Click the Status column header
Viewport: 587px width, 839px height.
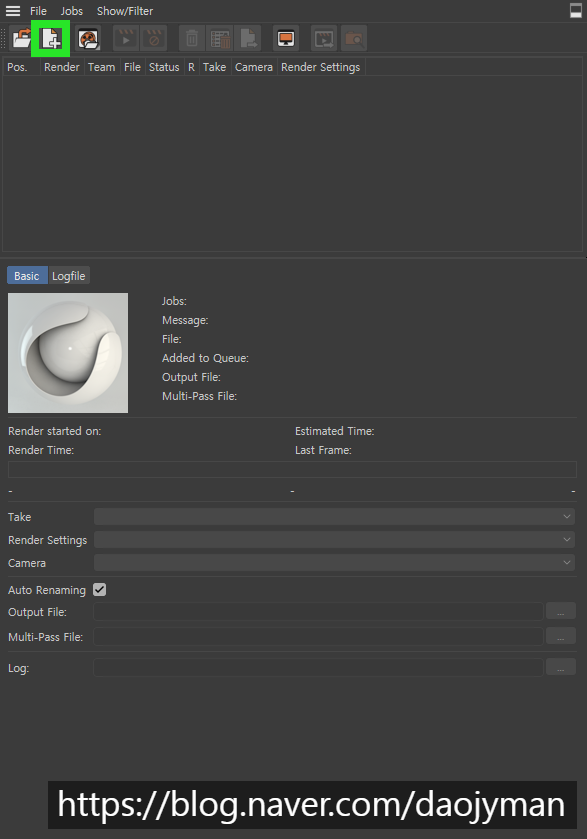click(x=164, y=67)
